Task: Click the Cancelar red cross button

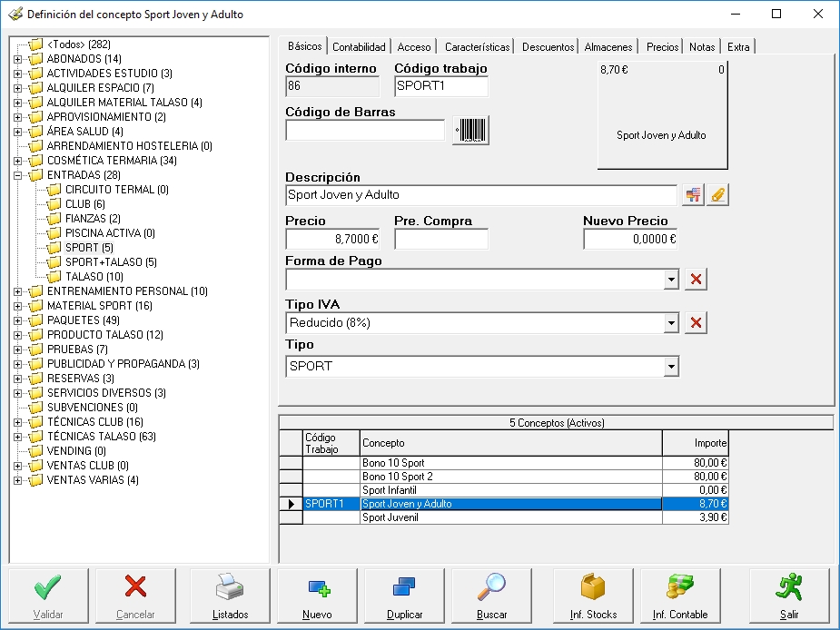Action: (x=135, y=596)
